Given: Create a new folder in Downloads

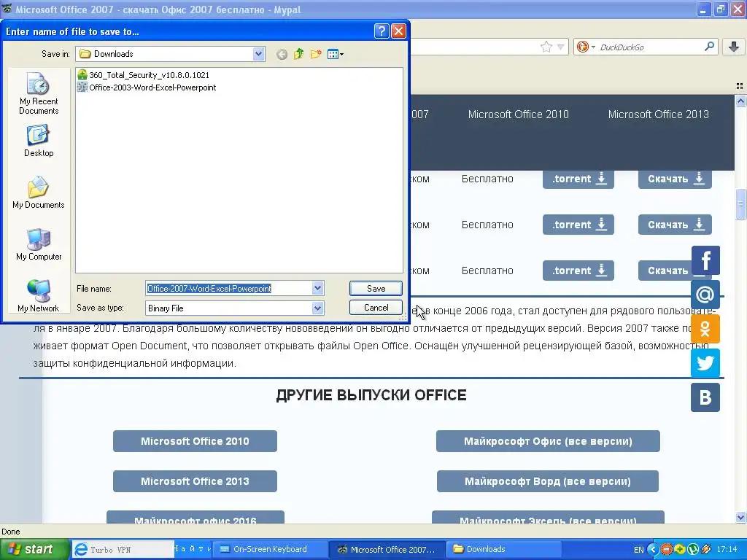Looking at the screenshot, I should coord(315,54).
